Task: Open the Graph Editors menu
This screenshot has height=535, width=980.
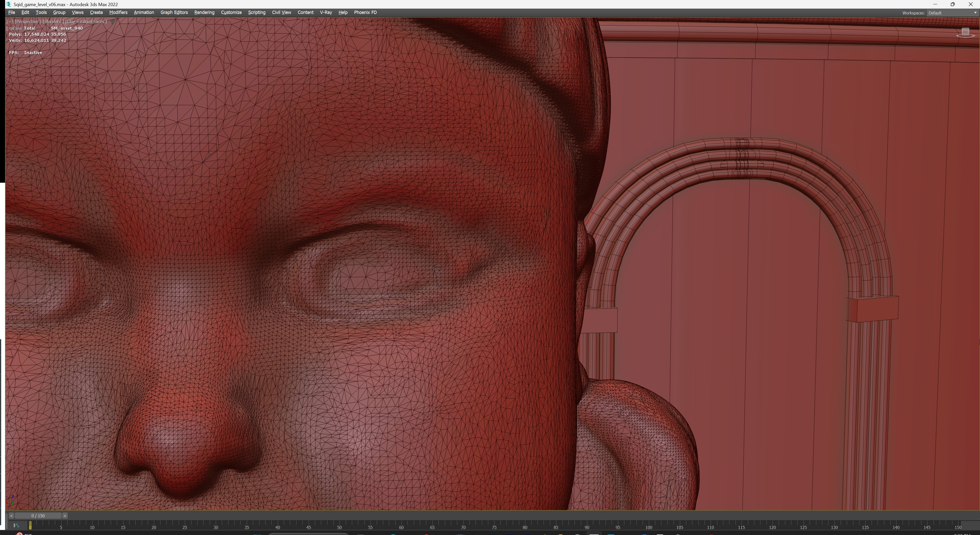Action: pos(174,12)
